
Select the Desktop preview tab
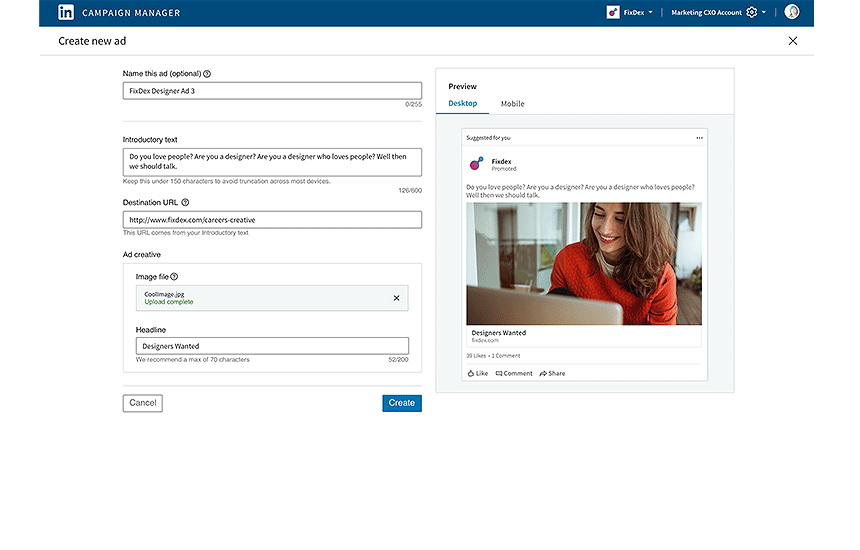(462, 104)
